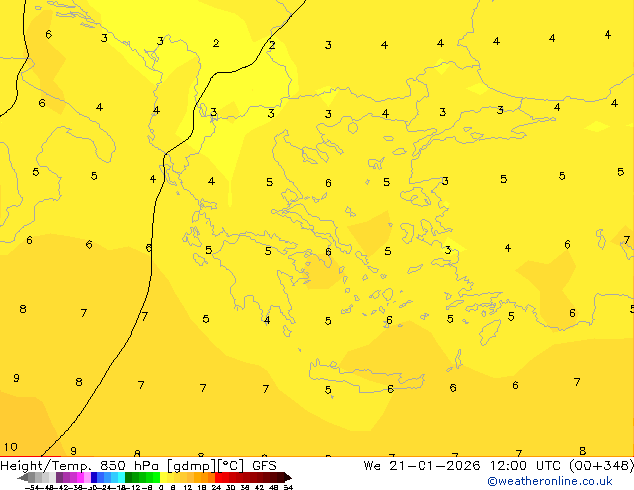Click the 'GFS' model label
The image size is (634, 490).
click(264, 466)
